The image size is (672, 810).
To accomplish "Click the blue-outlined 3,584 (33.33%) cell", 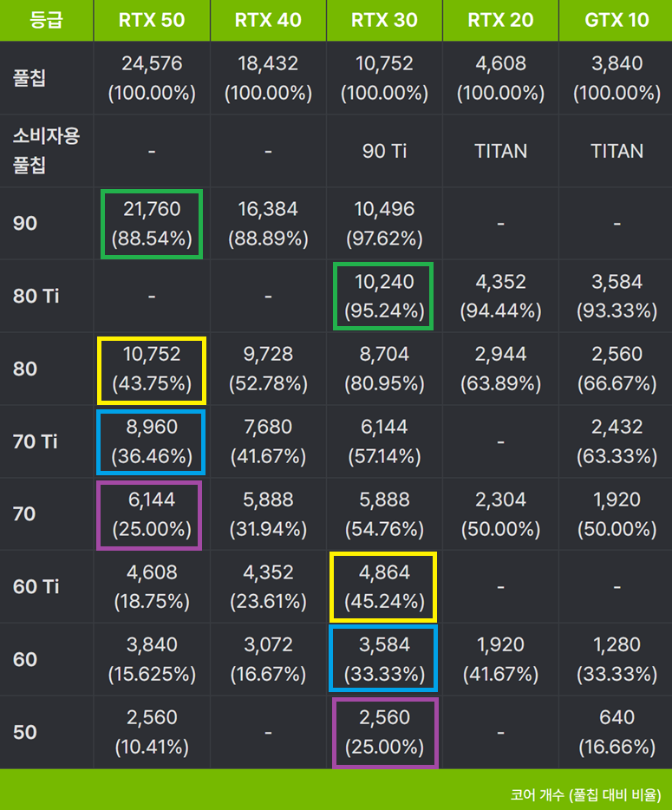I will 384,659.
